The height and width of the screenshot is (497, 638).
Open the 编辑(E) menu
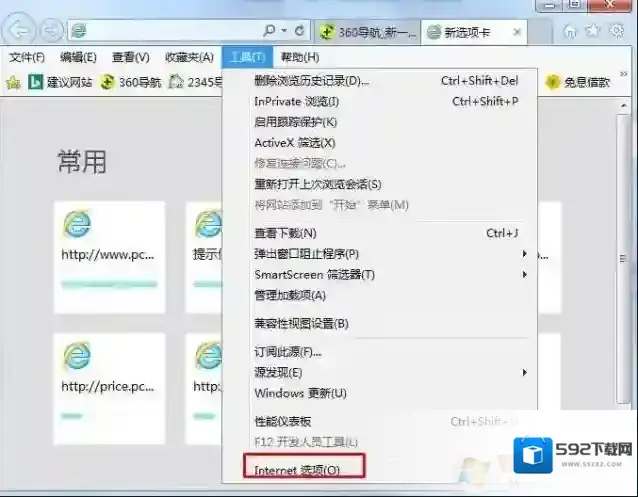78,57
